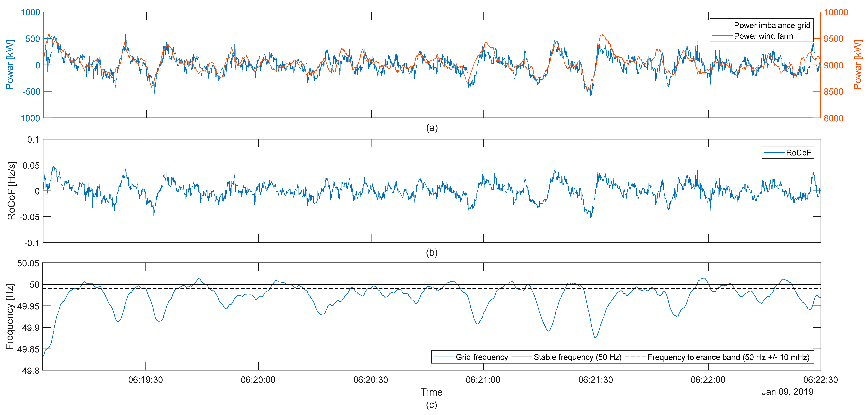Image resolution: width=868 pixels, height=415 pixels.
Task: Click the 'Jan 09, 2019' date label
Action: (x=787, y=392)
